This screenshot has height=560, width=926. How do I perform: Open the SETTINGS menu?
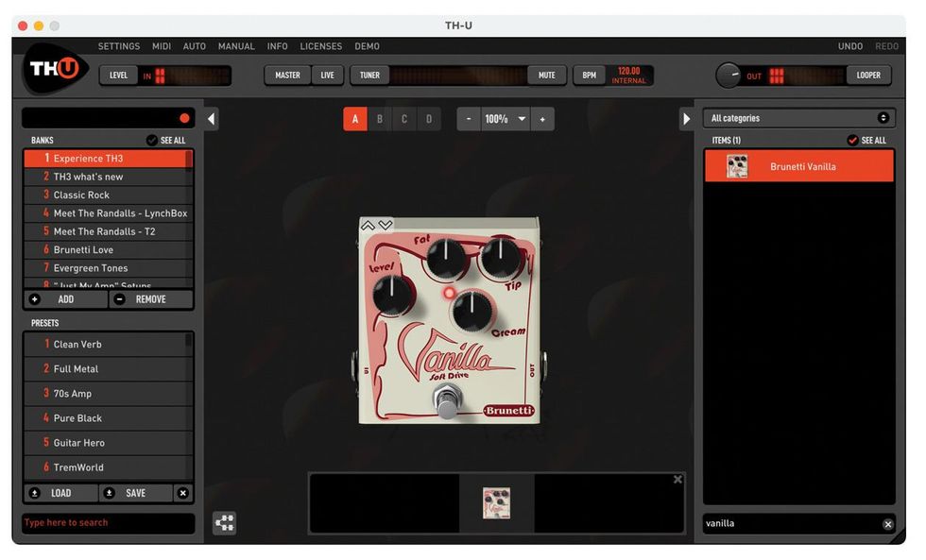tap(119, 46)
